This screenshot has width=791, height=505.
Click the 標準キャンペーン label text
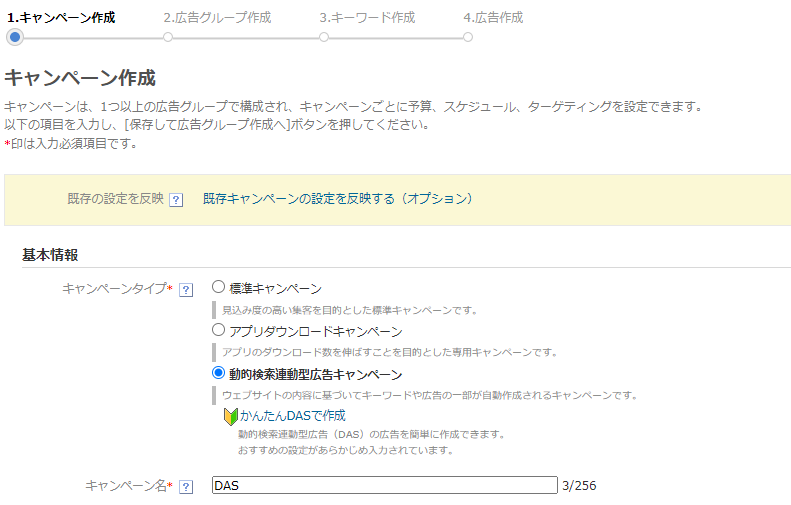[x=275, y=288]
